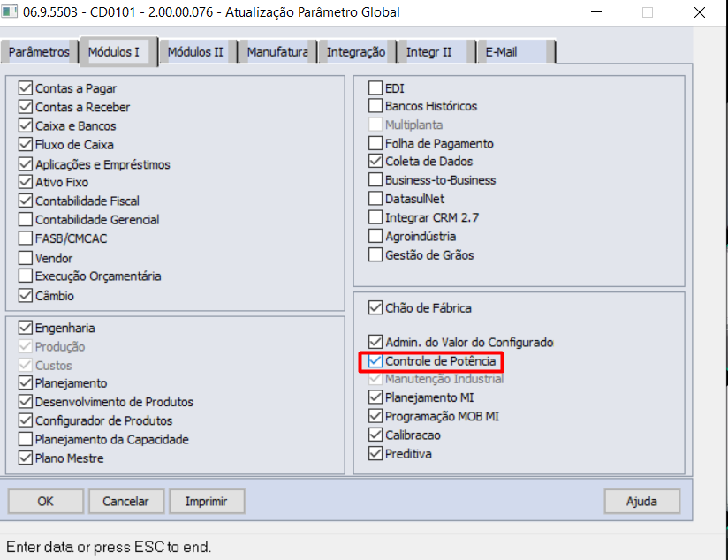Toggle Caixa e Bancos checkbox
This screenshot has height=560, width=728.
[26, 125]
